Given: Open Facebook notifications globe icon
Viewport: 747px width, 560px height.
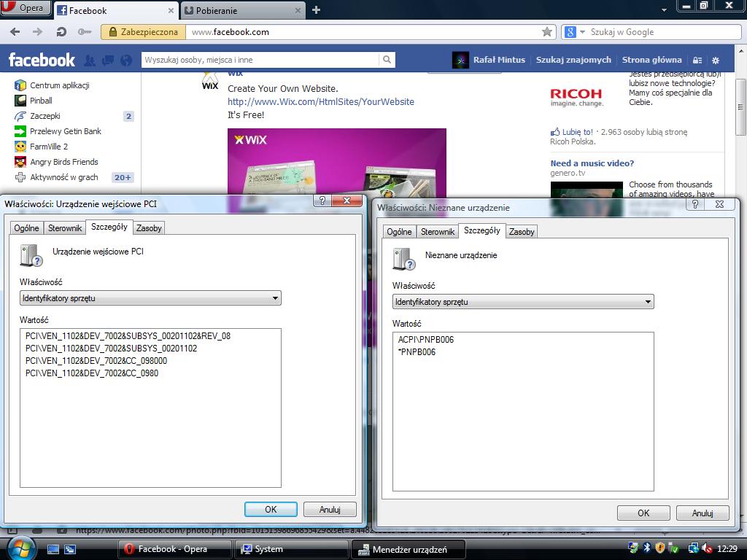Looking at the screenshot, I should [x=126, y=61].
